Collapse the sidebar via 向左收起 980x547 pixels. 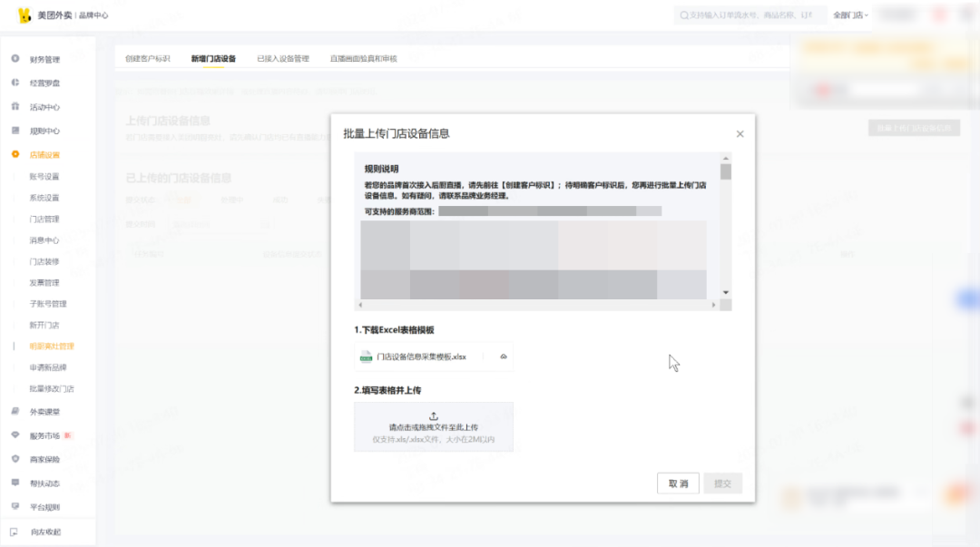tap(44, 533)
